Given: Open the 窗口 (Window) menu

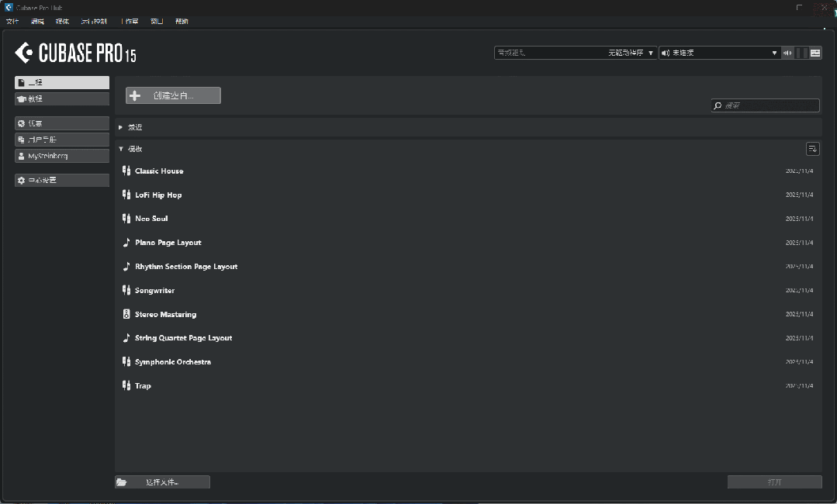Looking at the screenshot, I should 157,22.
